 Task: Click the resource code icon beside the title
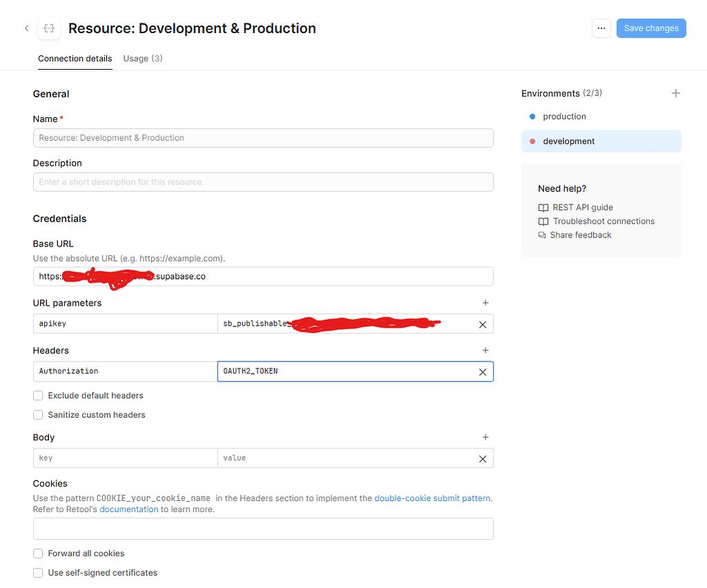click(x=48, y=28)
